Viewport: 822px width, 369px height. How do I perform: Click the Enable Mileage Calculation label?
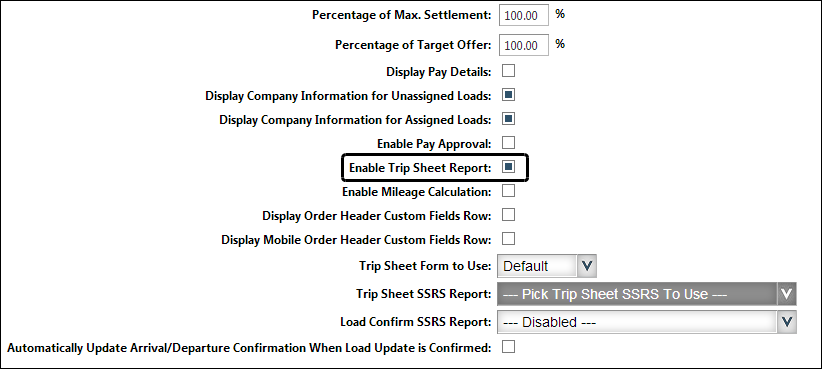(x=417, y=192)
